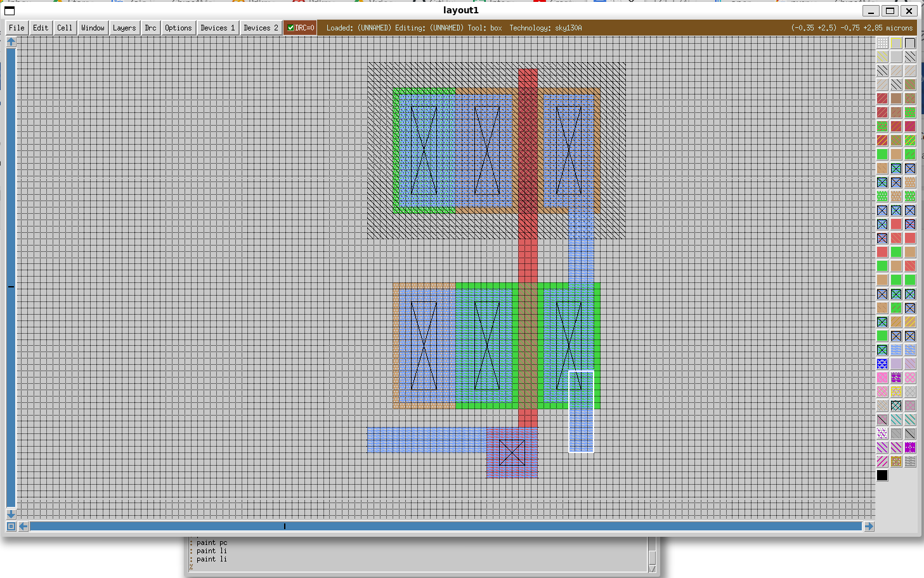924x578 pixels.
Task: Open the Edit menu
Action: pyautogui.click(x=41, y=28)
